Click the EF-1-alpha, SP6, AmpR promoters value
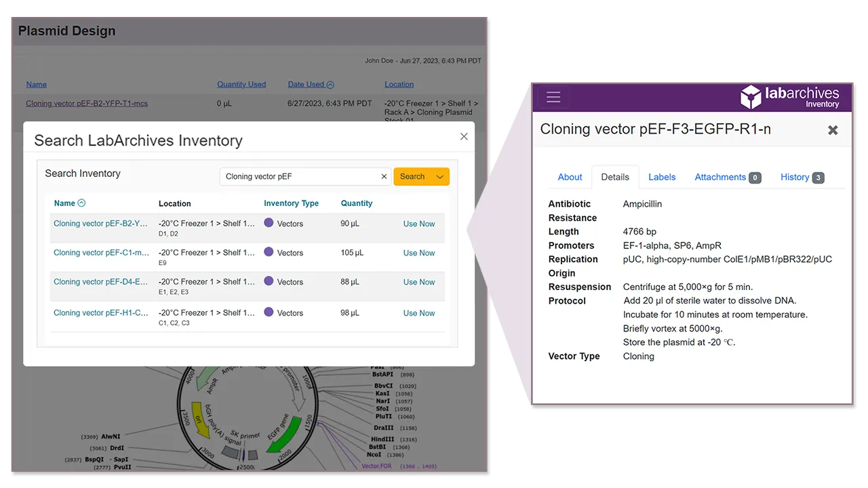 coord(672,245)
